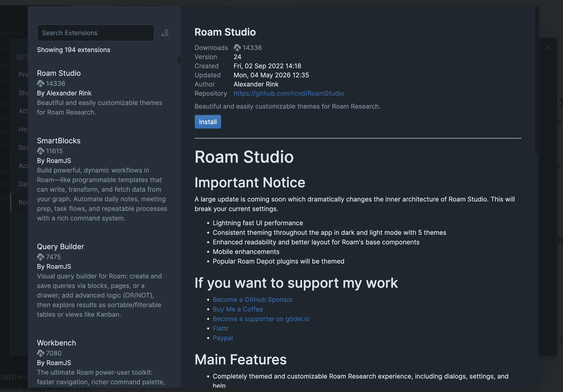Click the Search Extensions field
563x392 pixels.
point(95,33)
